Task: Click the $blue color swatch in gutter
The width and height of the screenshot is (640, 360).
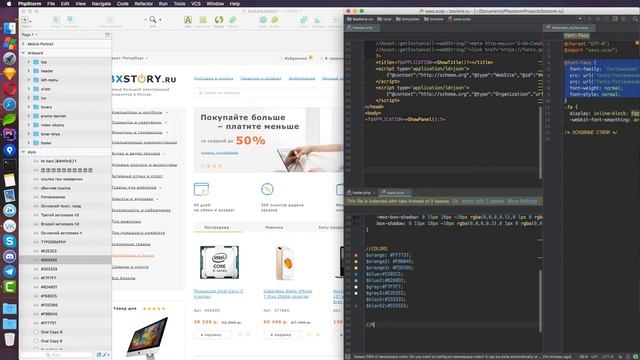Action: (356, 274)
